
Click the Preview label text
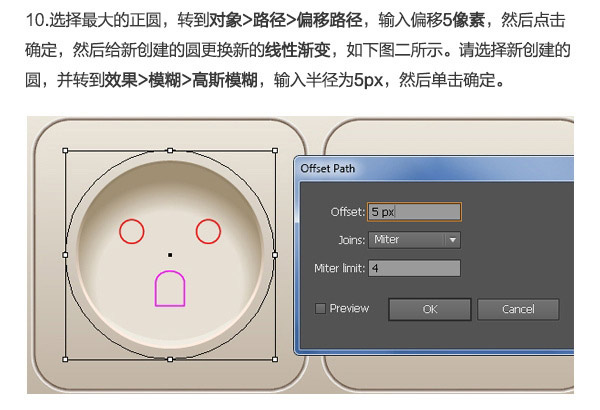pos(349,309)
